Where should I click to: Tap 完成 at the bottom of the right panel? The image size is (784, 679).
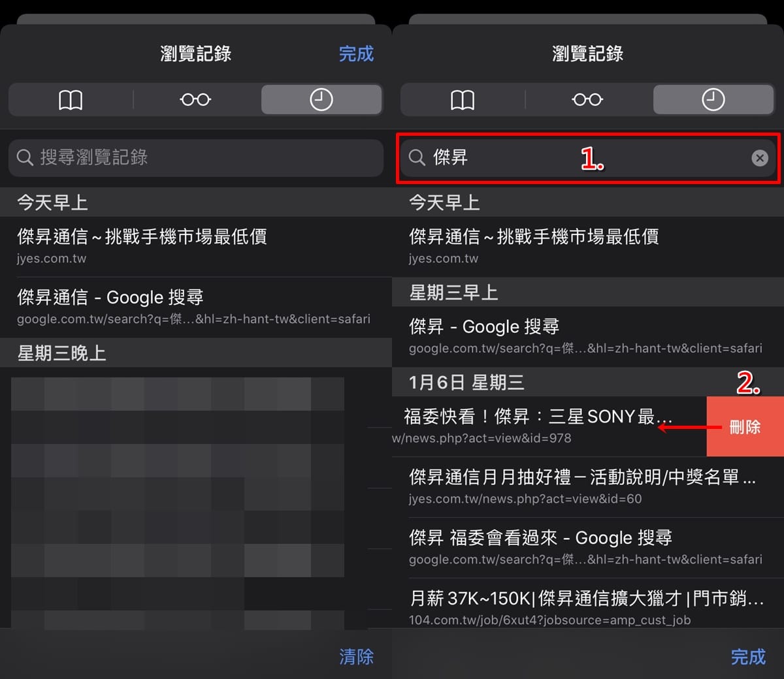pyautogui.click(x=748, y=656)
